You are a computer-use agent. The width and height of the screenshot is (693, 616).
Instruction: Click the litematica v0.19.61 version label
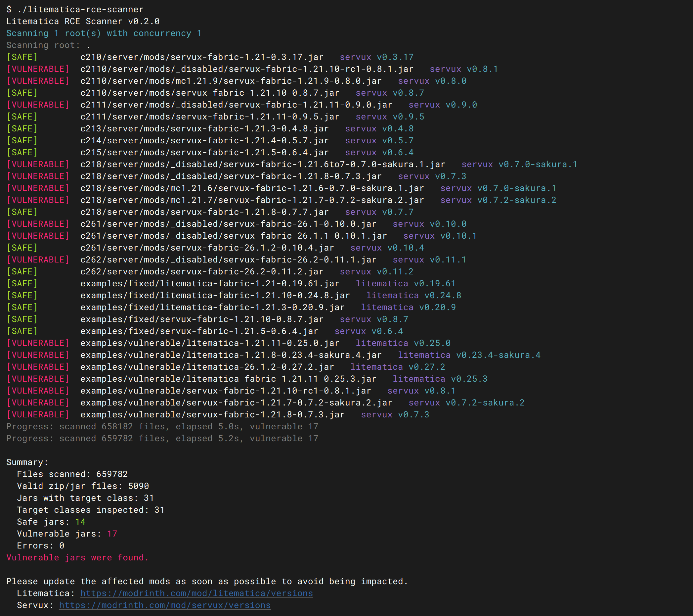click(406, 283)
